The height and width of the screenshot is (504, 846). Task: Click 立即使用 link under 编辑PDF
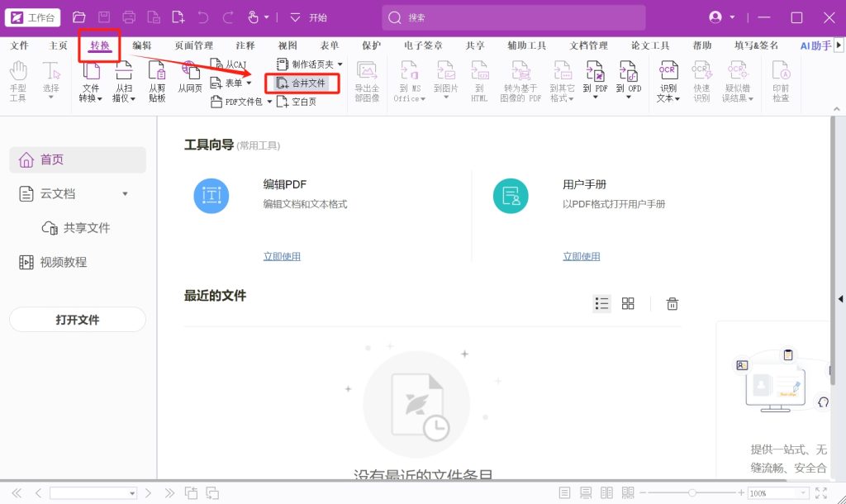coord(282,256)
